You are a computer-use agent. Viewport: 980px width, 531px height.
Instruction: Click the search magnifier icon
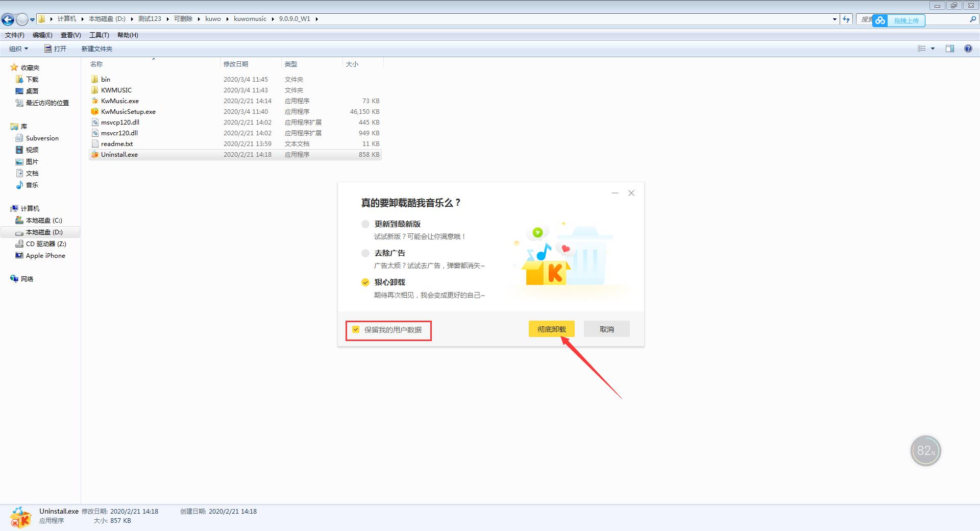tap(973, 19)
